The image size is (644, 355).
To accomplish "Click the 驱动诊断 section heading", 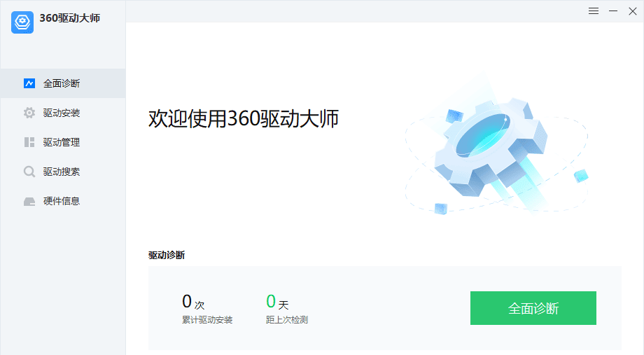I will click(x=167, y=255).
